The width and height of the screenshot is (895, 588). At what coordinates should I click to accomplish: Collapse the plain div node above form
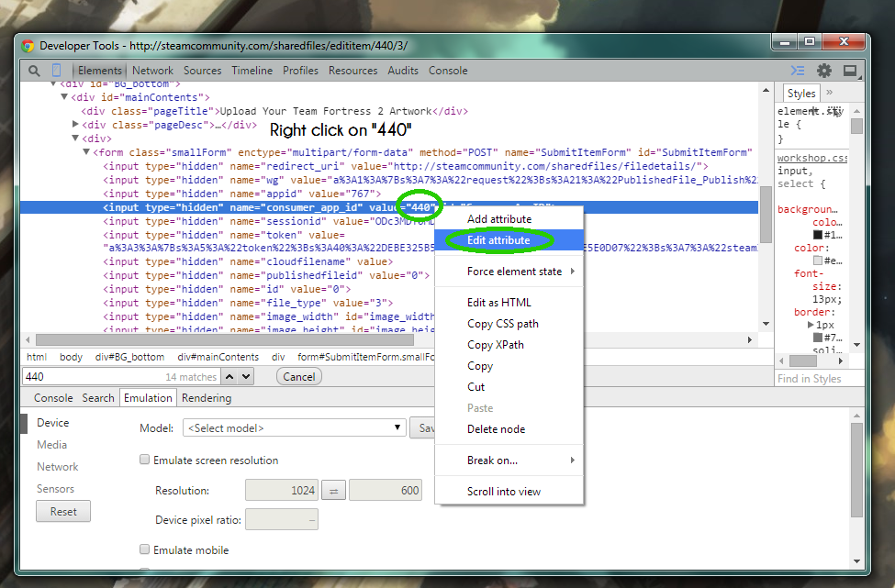pyautogui.click(x=75, y=138)
